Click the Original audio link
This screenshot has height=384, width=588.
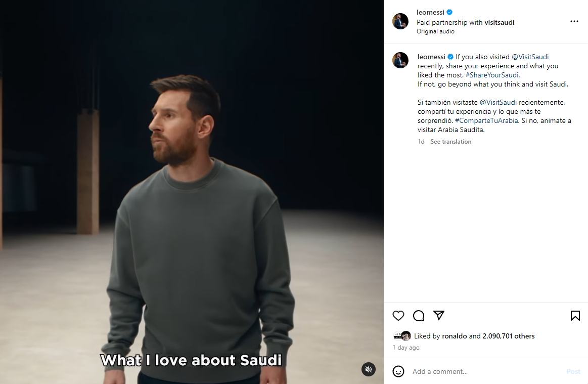tap(435, 31)
